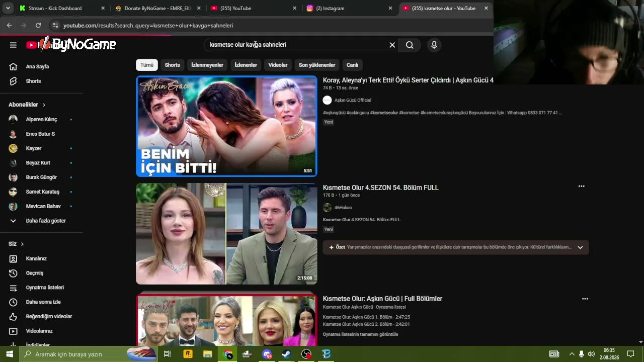644x362 pixels.
Task: Close the Instagram browser tab
Action: point(390,8)
